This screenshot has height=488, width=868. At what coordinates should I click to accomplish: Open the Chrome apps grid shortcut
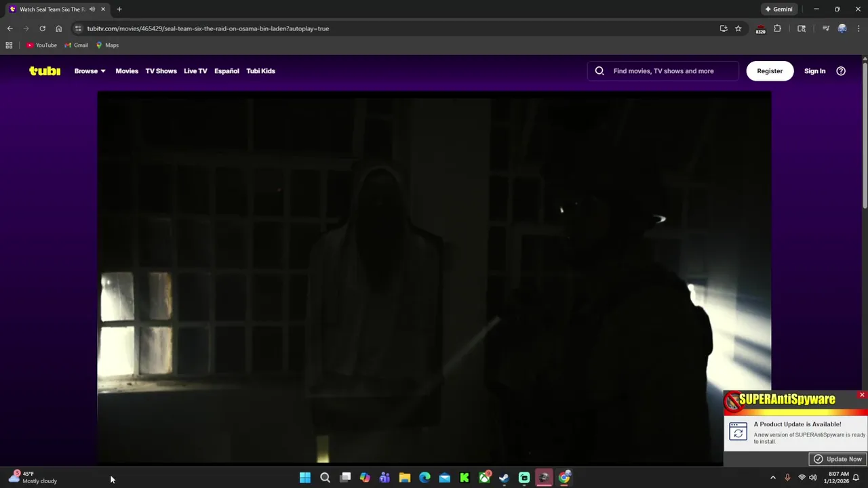point(9,45)
